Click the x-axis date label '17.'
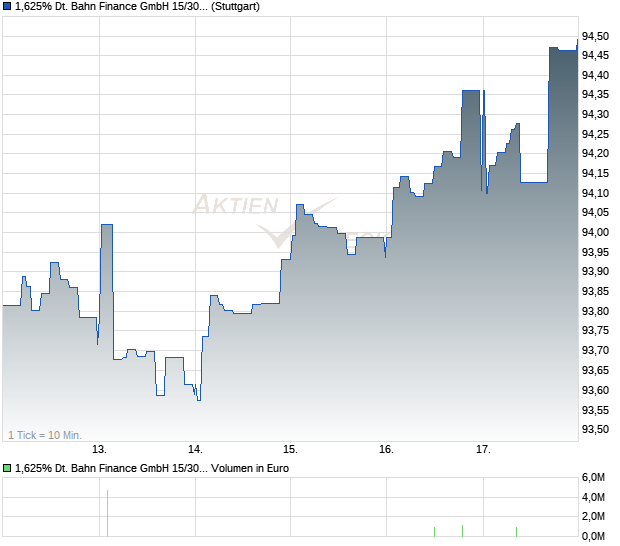620x546 pixels. pyautogui.click(x=483, y=450)
